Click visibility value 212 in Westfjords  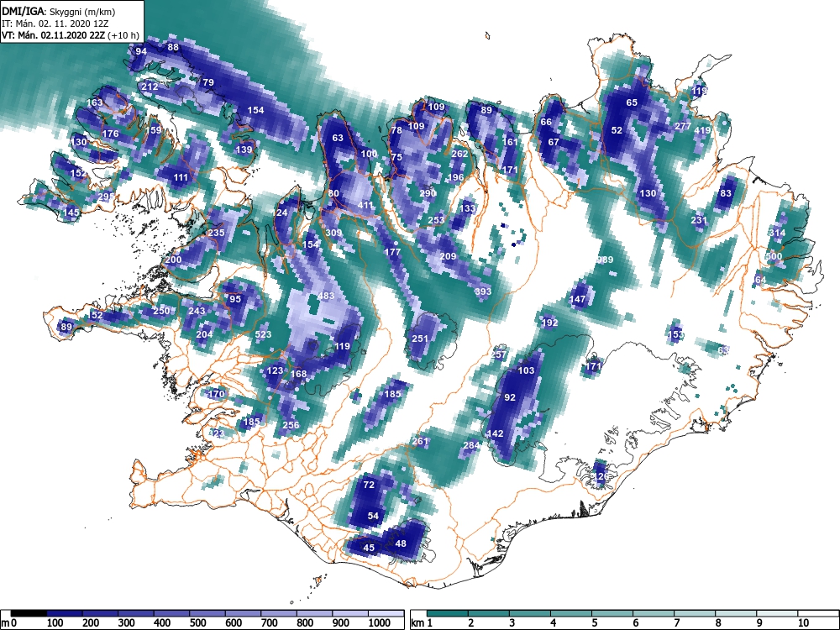(150, 87)
